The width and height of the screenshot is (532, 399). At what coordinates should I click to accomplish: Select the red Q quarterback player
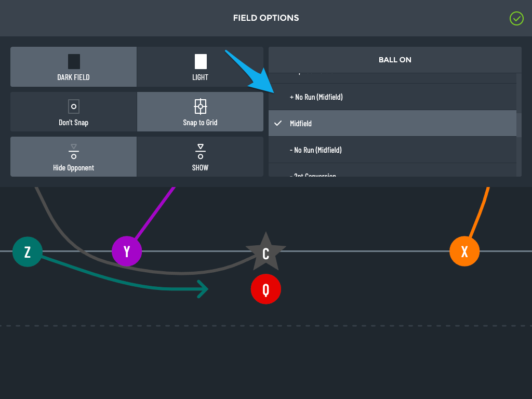tap(266, 289)
